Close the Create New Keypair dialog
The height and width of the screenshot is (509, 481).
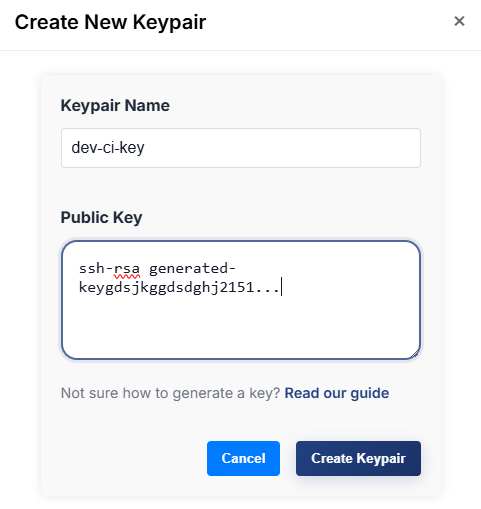[x=459, y=21]
